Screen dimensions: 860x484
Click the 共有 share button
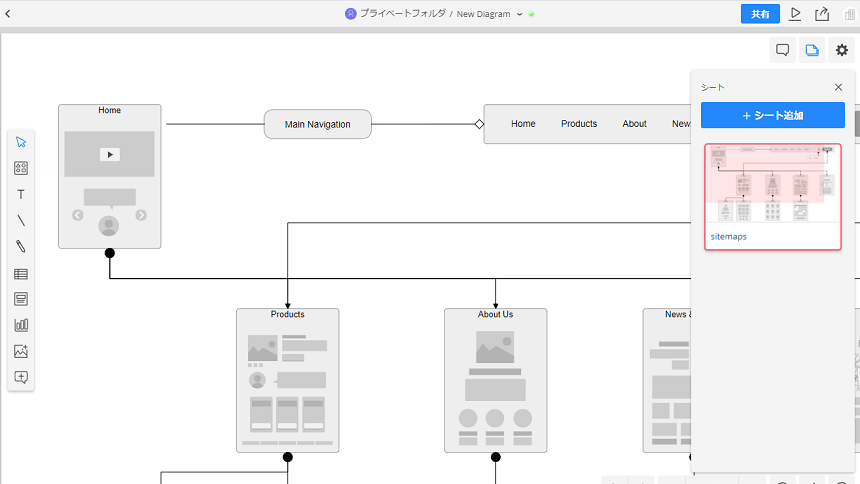tap(760, 14)
